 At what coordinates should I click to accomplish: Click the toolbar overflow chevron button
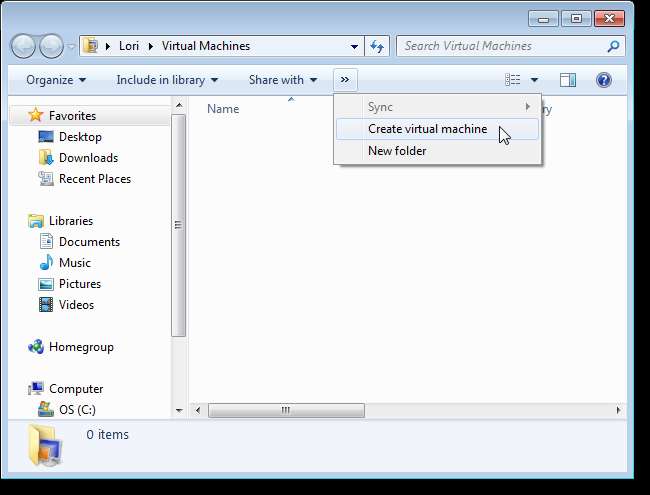coord(345,80)
